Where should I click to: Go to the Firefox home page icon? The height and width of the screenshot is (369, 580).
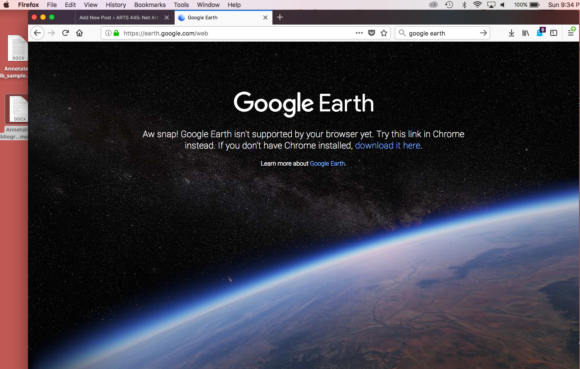pos(80,33)
